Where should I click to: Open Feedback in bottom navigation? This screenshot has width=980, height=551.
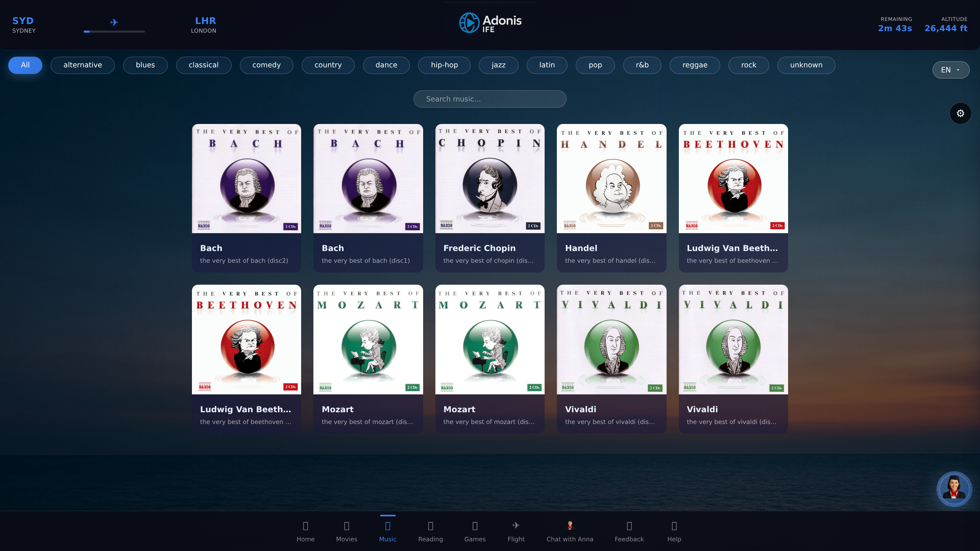(x=629, y=531)
